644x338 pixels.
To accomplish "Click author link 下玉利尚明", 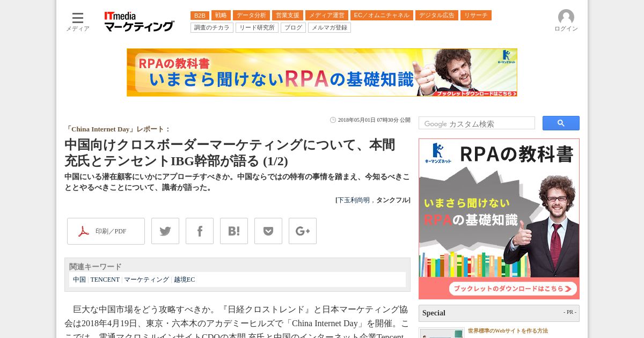I will tap(353, 200).
